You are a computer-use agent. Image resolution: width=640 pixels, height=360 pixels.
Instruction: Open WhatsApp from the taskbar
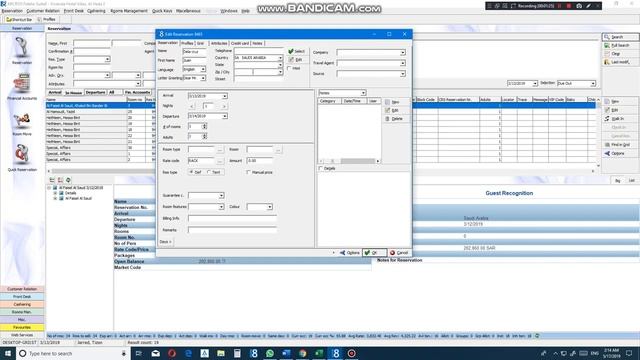tap(270, 353)
